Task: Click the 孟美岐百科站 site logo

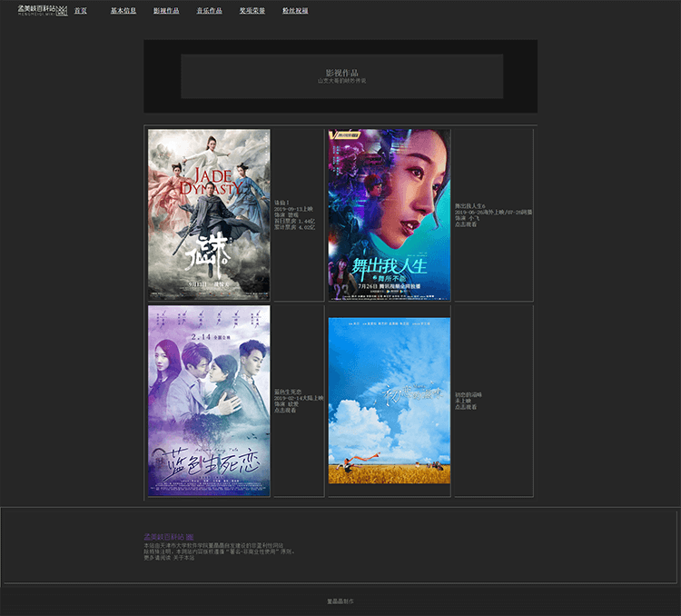Action: click(x=43, y=10)
